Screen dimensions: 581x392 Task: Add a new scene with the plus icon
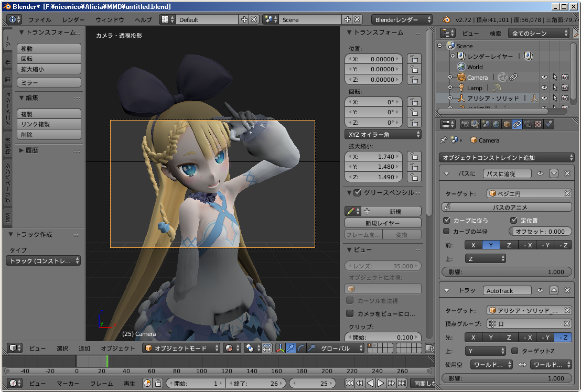[347, 19]
